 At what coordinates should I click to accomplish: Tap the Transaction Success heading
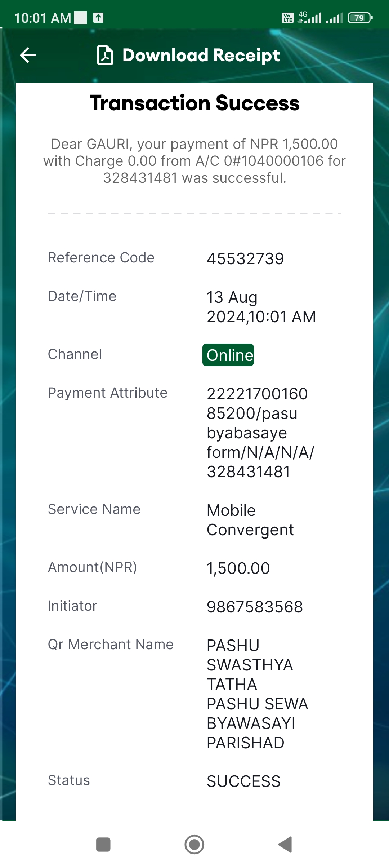tap(194, 103)
